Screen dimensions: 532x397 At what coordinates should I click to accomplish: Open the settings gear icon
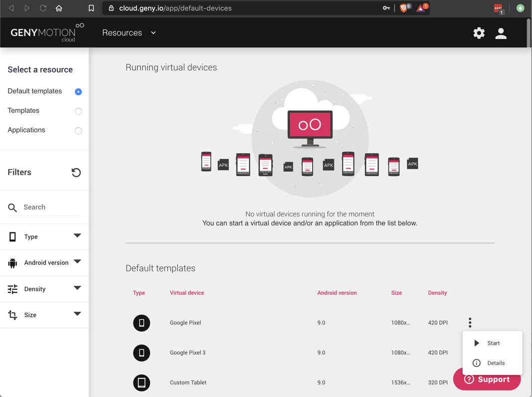(x=479, y=33)
